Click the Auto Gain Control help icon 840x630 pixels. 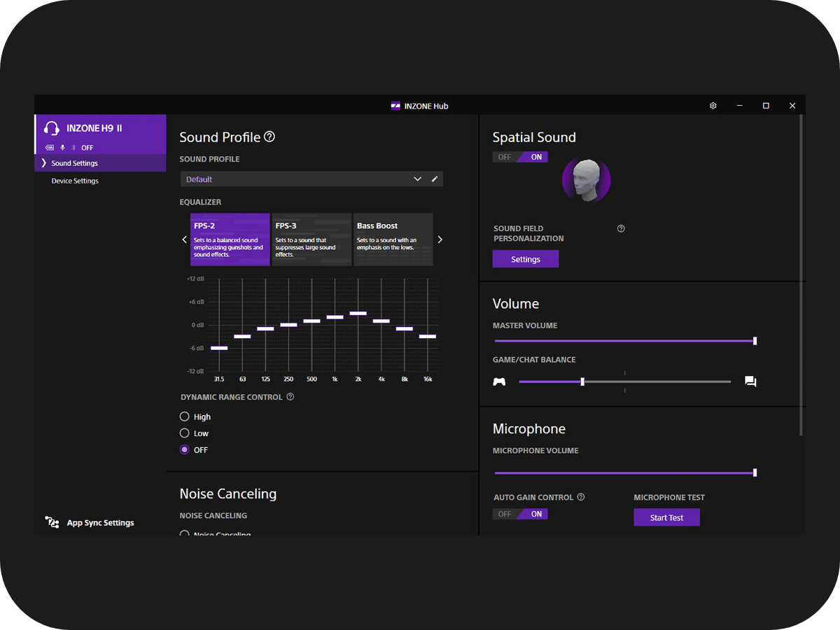pos(581,497)
